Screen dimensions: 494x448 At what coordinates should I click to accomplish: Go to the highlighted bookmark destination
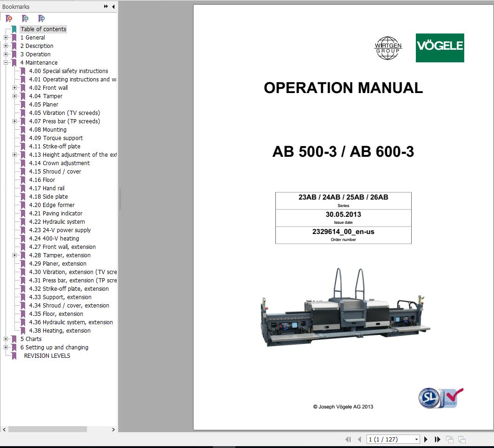pos(41,19)
